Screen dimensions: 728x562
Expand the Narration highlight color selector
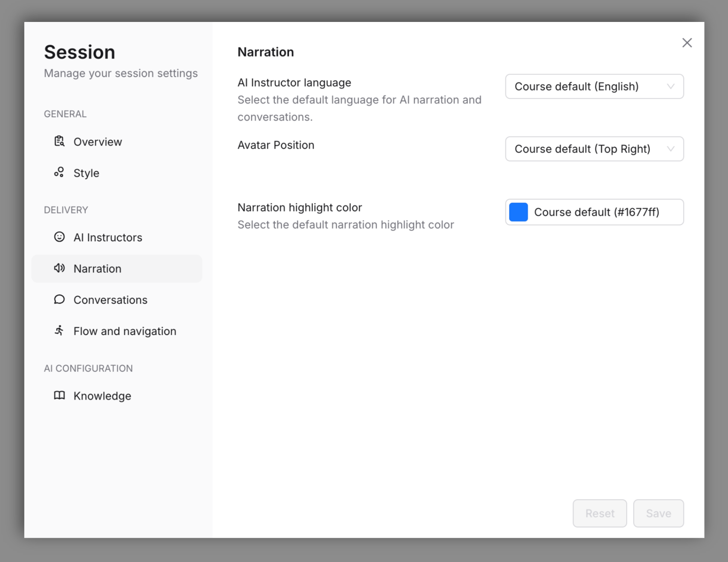594,212
